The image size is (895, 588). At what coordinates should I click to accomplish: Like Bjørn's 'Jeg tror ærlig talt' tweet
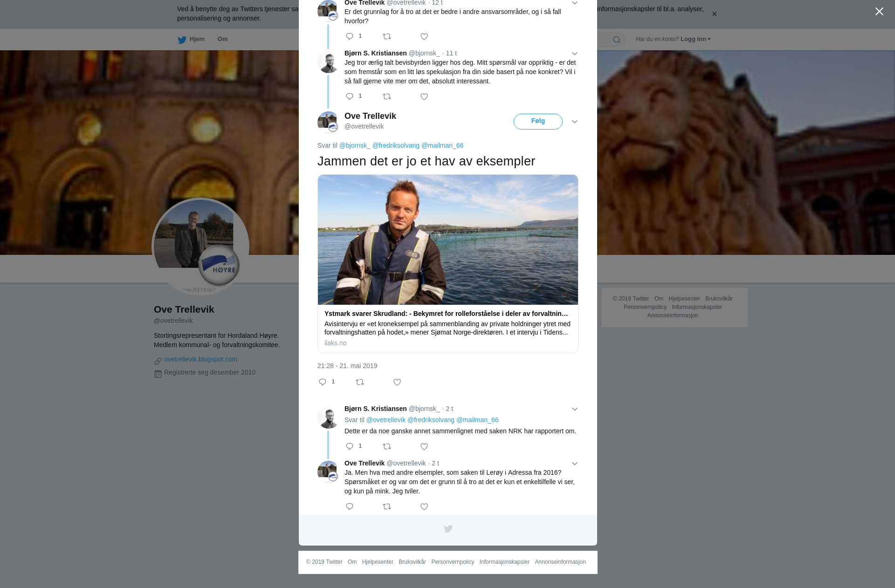click(x=424, y=96)
